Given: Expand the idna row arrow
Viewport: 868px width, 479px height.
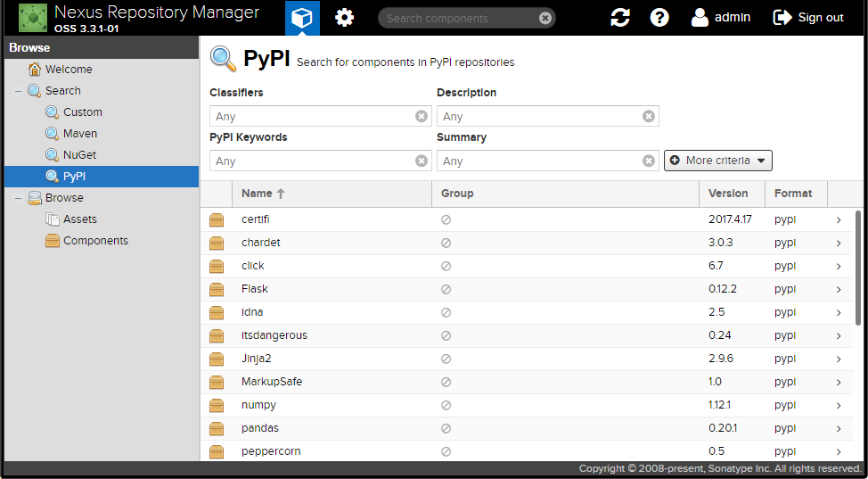Looking at the screenshot, I should [x=839, y=313].
